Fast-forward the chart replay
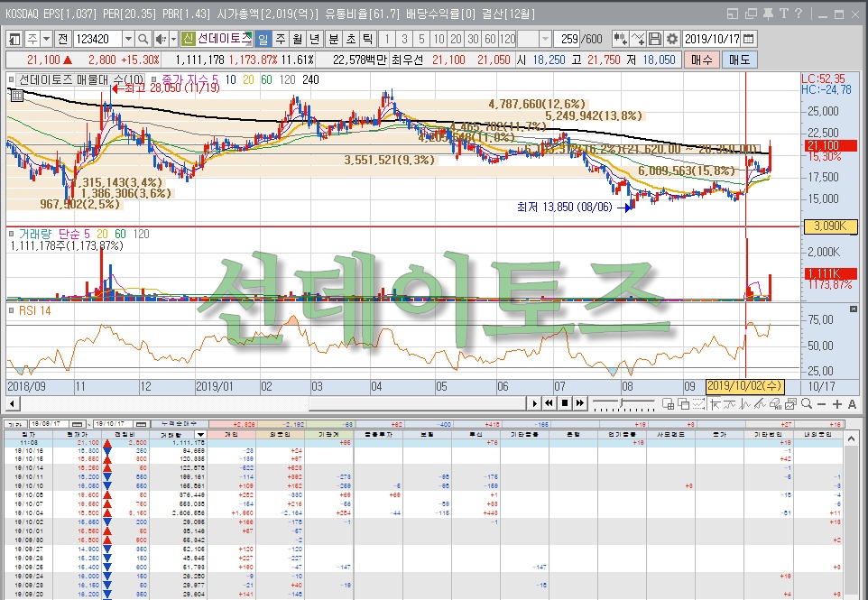This screenshot has width=868, height=600. coord(579,403)
